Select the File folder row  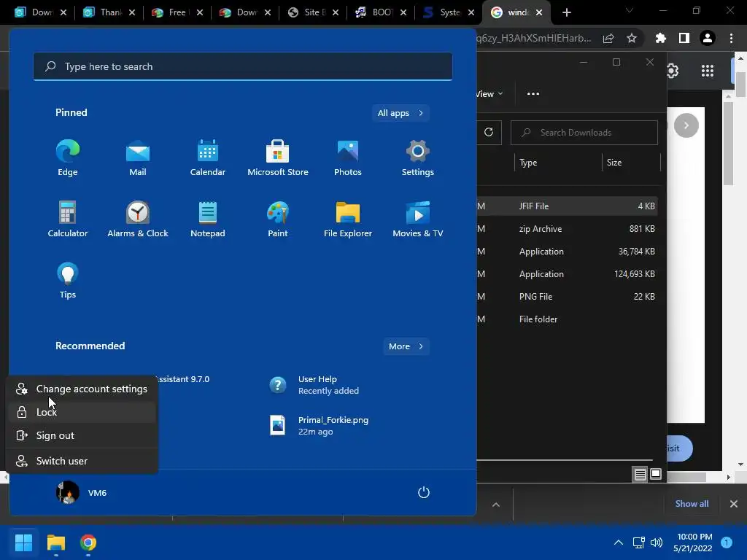click(x=567, y=319)
